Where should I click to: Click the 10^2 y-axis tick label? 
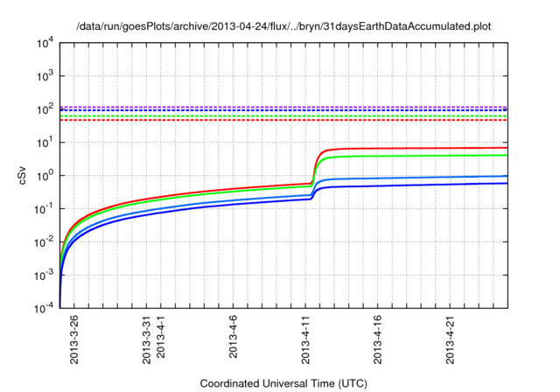45,109
